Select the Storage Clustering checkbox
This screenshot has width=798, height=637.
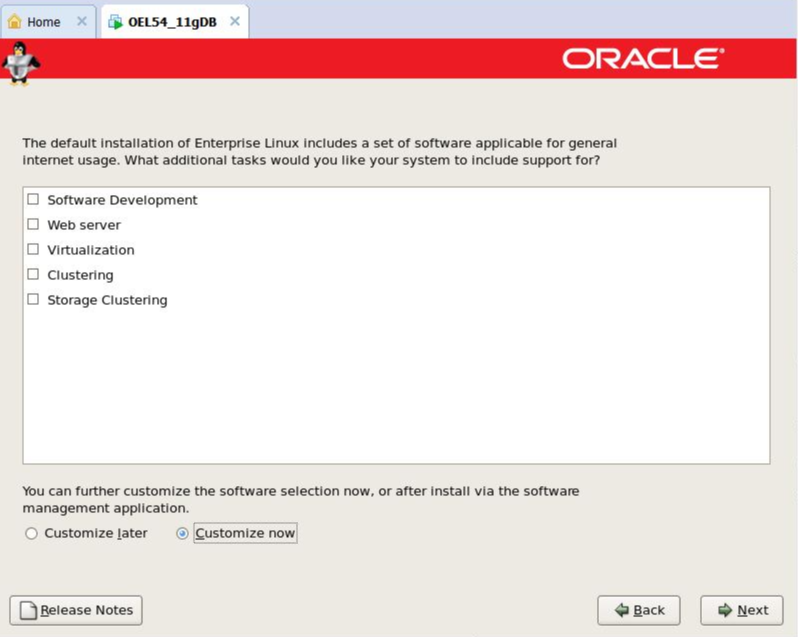(33, 299)
